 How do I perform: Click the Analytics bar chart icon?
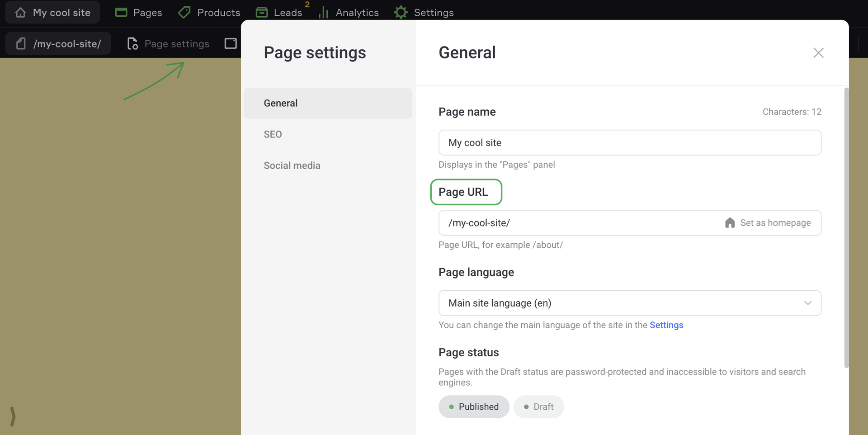click(323, 12)
